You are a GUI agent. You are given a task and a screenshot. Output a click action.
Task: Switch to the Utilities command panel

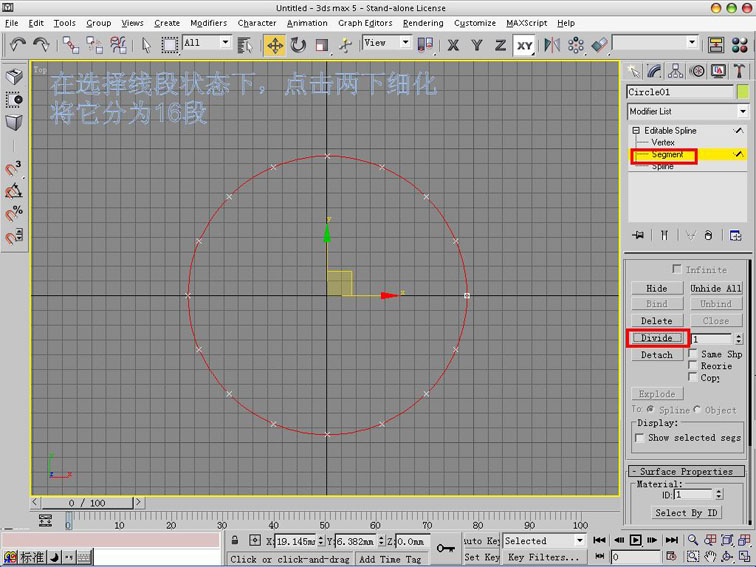coord(739,72)
